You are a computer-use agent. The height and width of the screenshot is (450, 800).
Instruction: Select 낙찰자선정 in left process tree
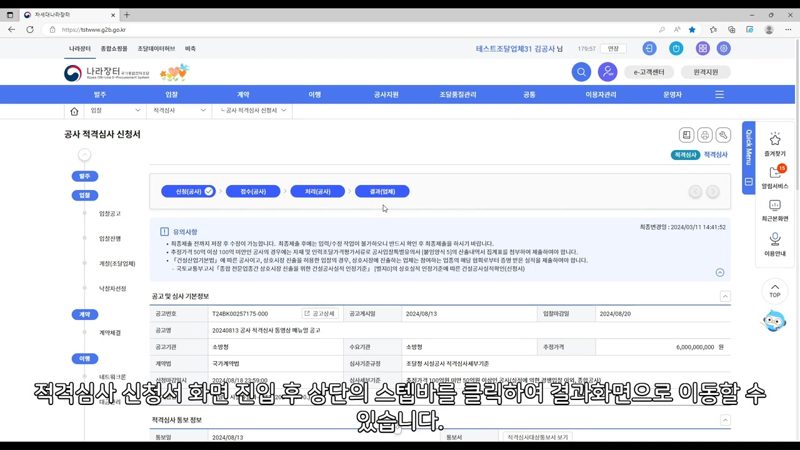pos(112,288)
